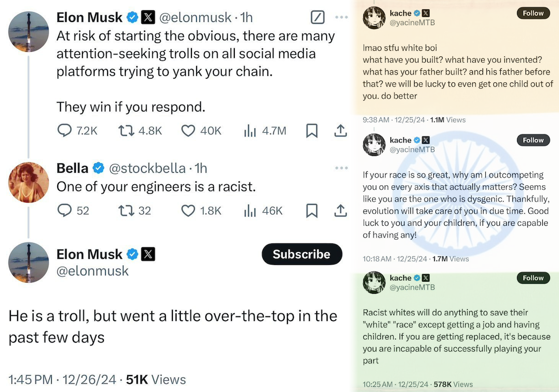Share Bella's reply tweet
This screenshot has height=392, width=559.
pyautogui.click(x=341, y=211)
